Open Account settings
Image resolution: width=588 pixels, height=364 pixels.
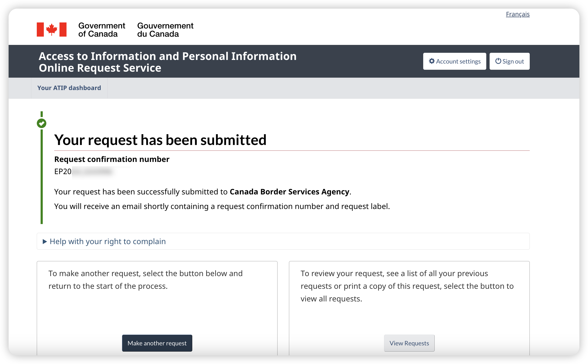(454, 61)
